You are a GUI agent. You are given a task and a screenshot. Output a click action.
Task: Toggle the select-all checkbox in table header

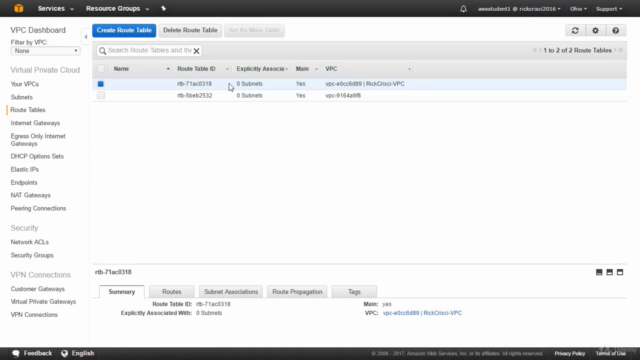coord(101,69)
